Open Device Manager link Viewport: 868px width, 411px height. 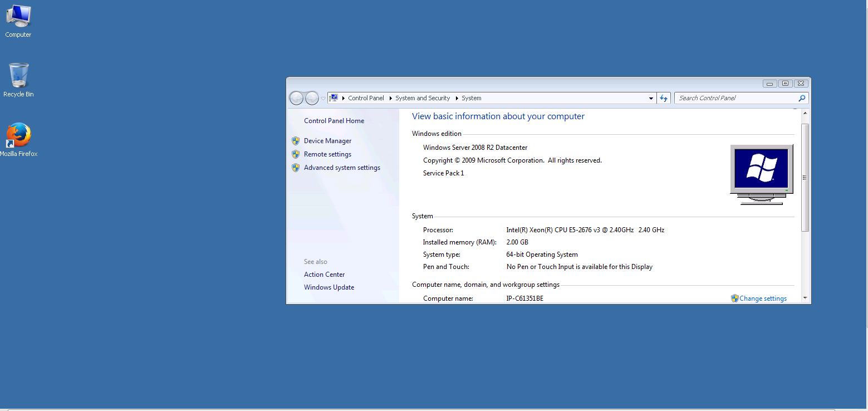(327, 141)
